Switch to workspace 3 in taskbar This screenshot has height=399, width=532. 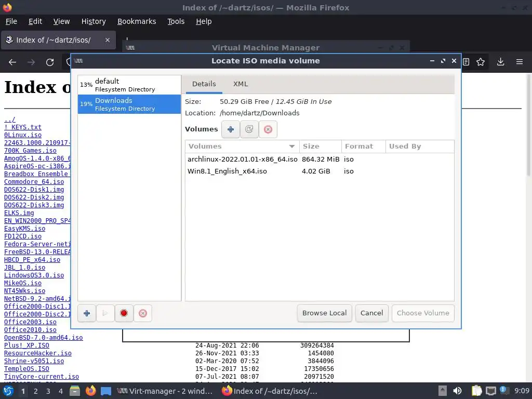pos(48,391)
